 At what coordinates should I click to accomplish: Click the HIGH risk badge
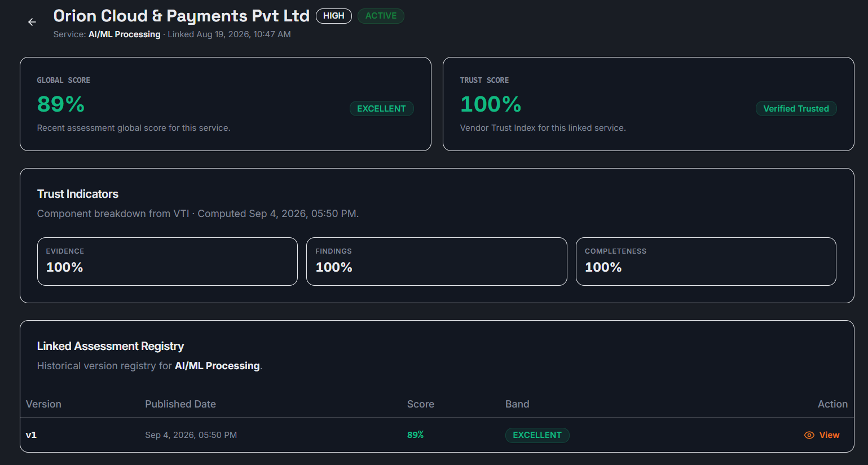pyautogui.click(x=334, y=16)
